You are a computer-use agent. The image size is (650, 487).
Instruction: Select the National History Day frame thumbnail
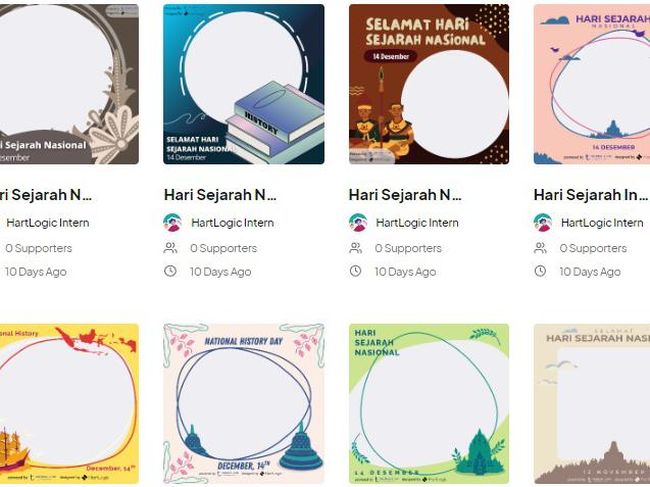pyautogui.click(x=243, y=403)
